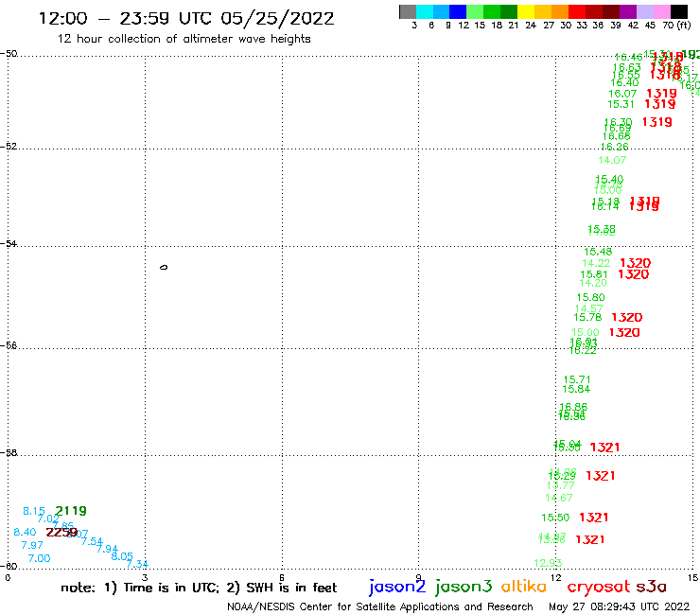Viewport: 700px width, 615px height.
Task: Click the cyan swatch in the legend bar
Action: [x=425, y=11]
